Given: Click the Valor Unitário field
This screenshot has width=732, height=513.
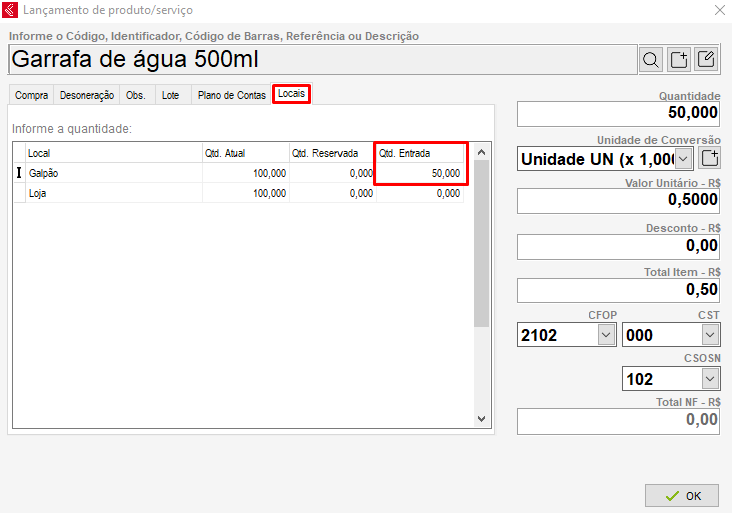Looking at the screenshot, I should [618, 200].
